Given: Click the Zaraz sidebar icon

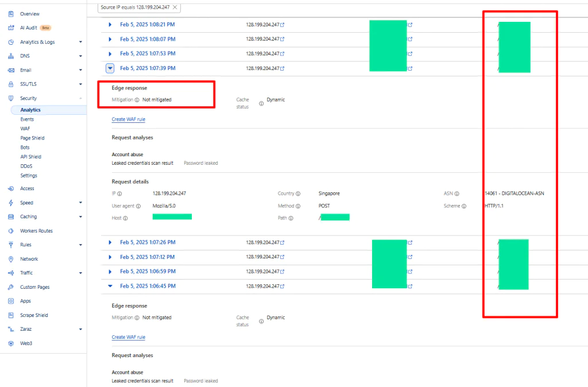Looking at the screenshot, I should (11, 329).
